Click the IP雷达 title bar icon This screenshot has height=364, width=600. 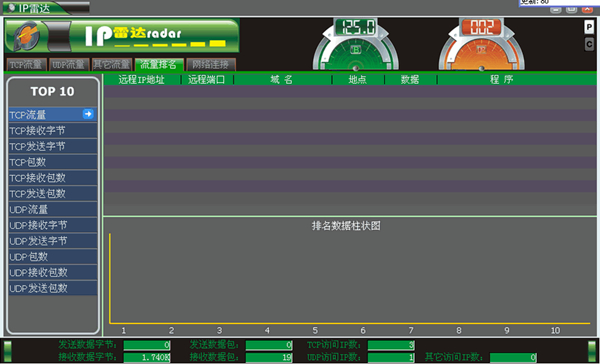[12, 7]
